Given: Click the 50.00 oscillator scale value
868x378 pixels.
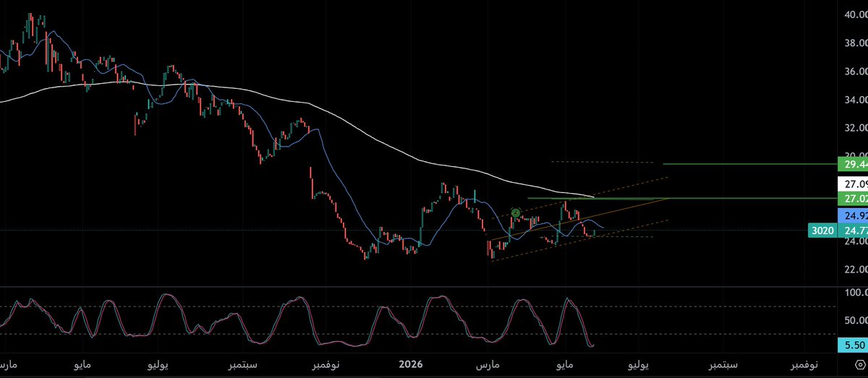Looking at the screenshot, I should coord(854,320).
